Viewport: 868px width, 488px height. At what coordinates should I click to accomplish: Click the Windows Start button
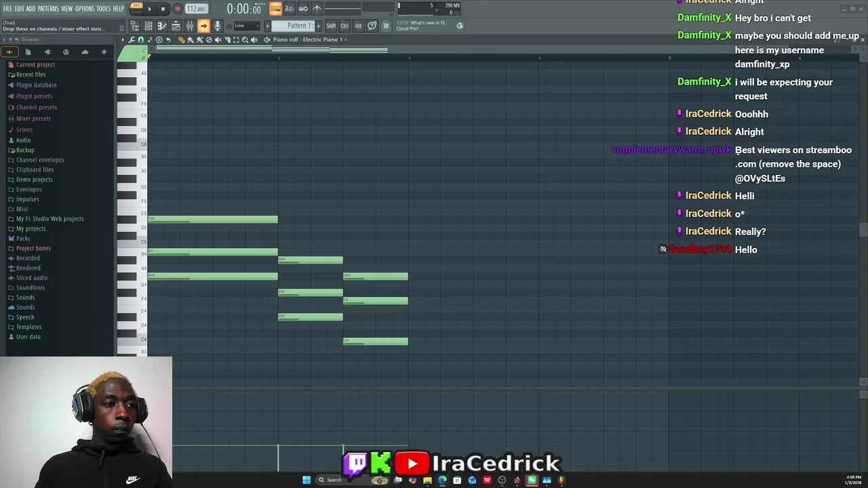[x=307, y=480]
